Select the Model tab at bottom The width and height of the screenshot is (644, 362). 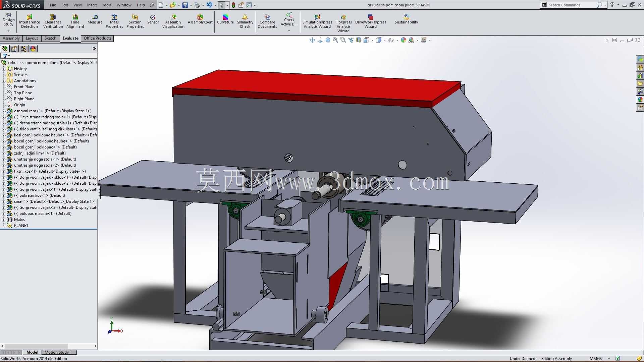coord(32,352)
